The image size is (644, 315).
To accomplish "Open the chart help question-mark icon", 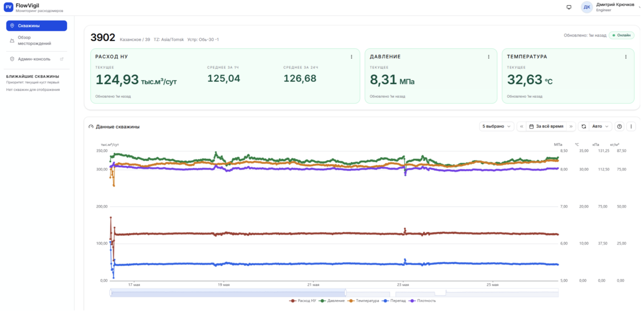I will [x=619, y=126].
